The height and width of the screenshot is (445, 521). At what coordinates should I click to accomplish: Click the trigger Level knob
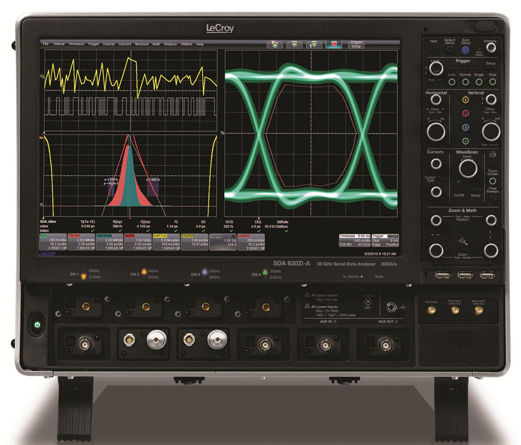click(x=436, y=68)
